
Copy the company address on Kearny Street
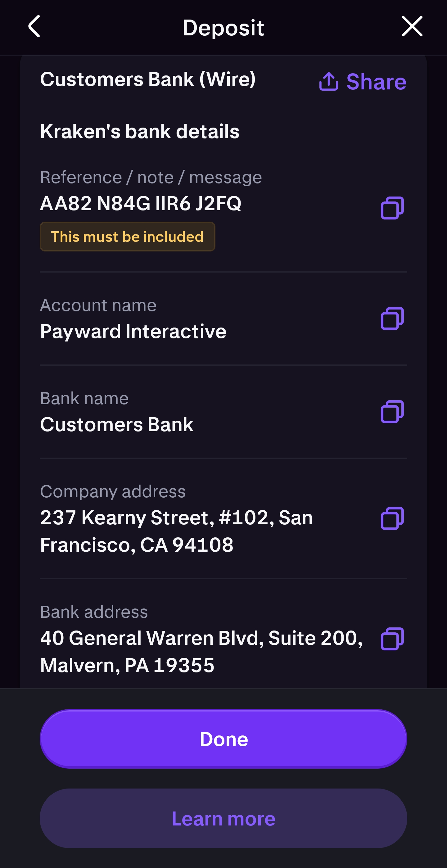(x=392, y=518)
